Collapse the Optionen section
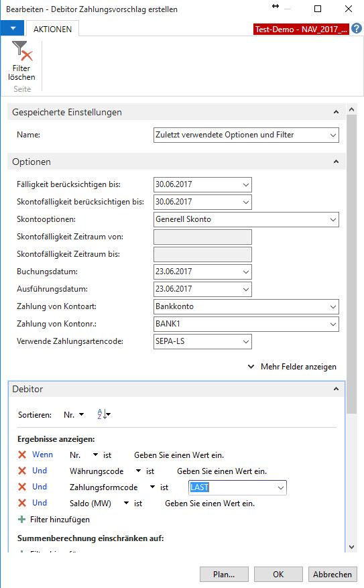The image size is (364, 588). point(337,162)
